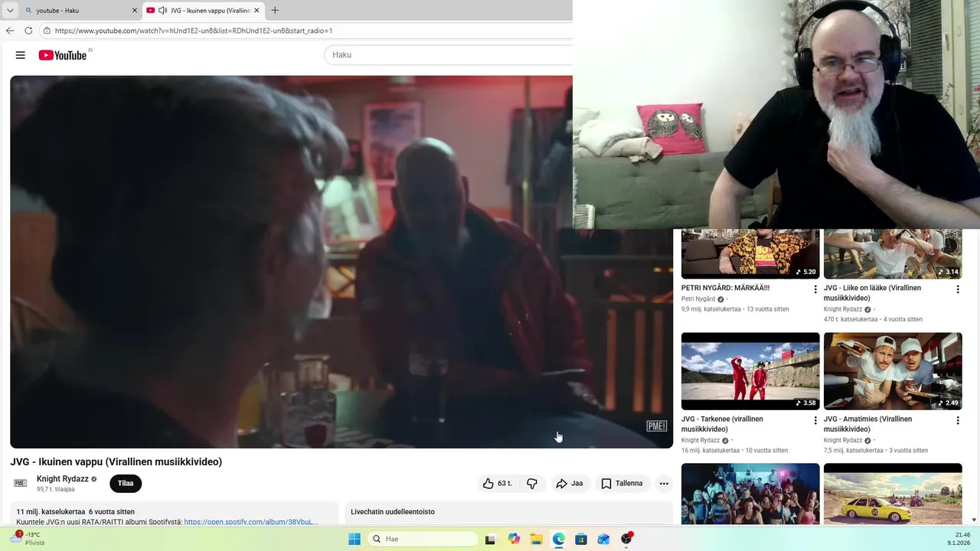Play JVG - Amatimies thumbnail
Screen dimensions: 980x551
tap(893, 371)
